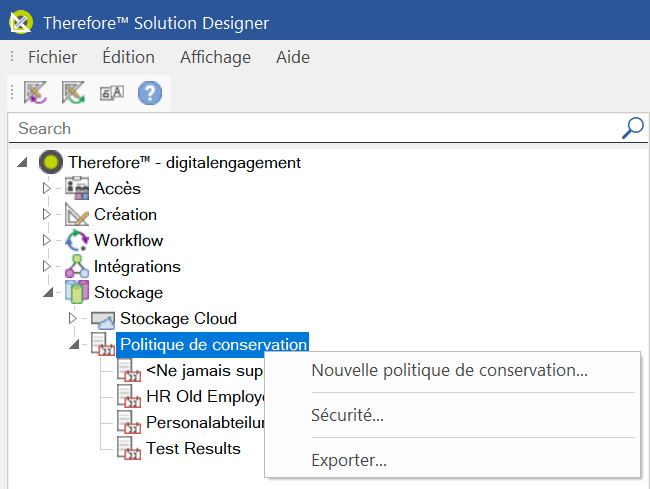The height and width of the screenshot is (489, 650).
Task: Click the Stockage Cloud icon
Action: click(103, 318)
